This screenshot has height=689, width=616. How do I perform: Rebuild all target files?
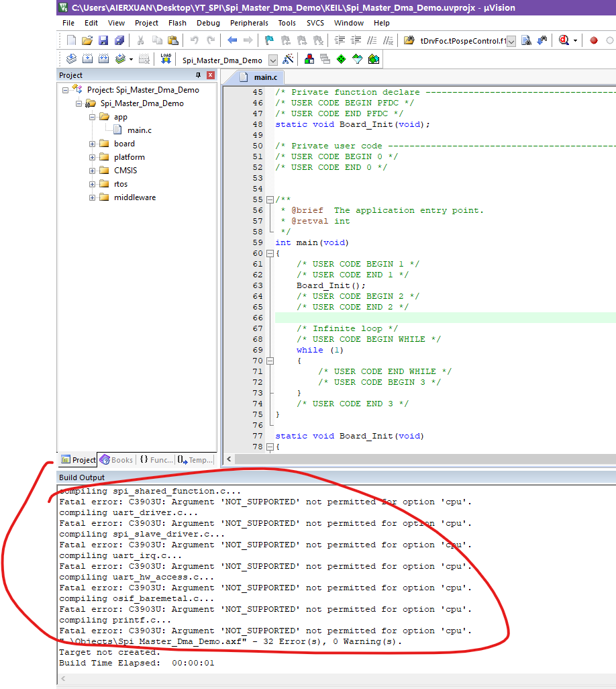103,59
